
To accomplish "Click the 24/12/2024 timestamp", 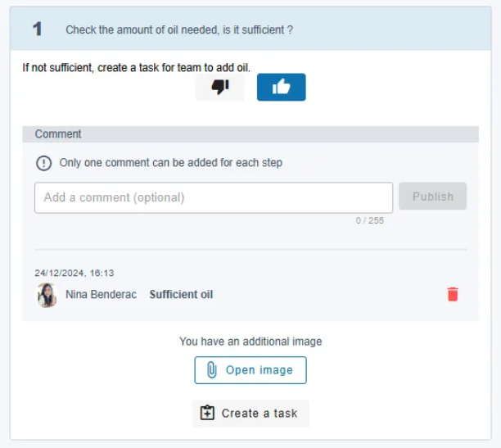I will [x=74, y=273].
